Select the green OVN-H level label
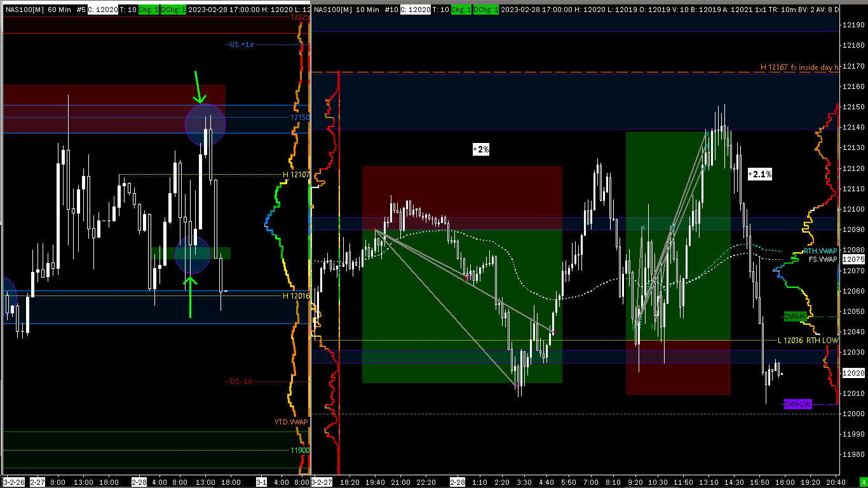Viewport: 868px width, 488px height. 795,316
